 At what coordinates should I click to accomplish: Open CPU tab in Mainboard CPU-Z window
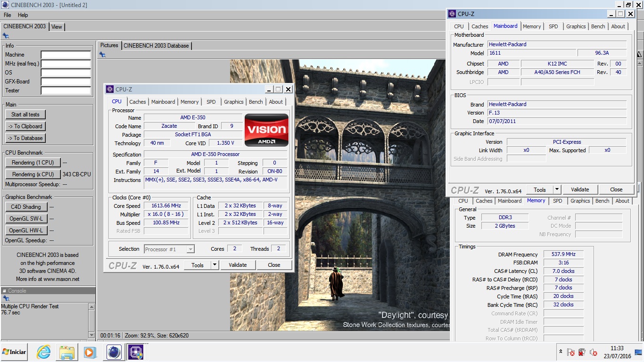(x=459, y=26)
